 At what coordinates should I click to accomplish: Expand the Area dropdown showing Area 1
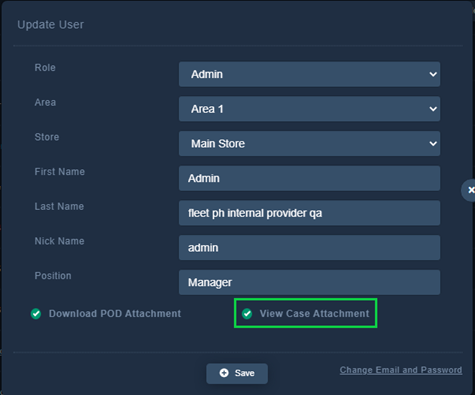tap(309, 109)
